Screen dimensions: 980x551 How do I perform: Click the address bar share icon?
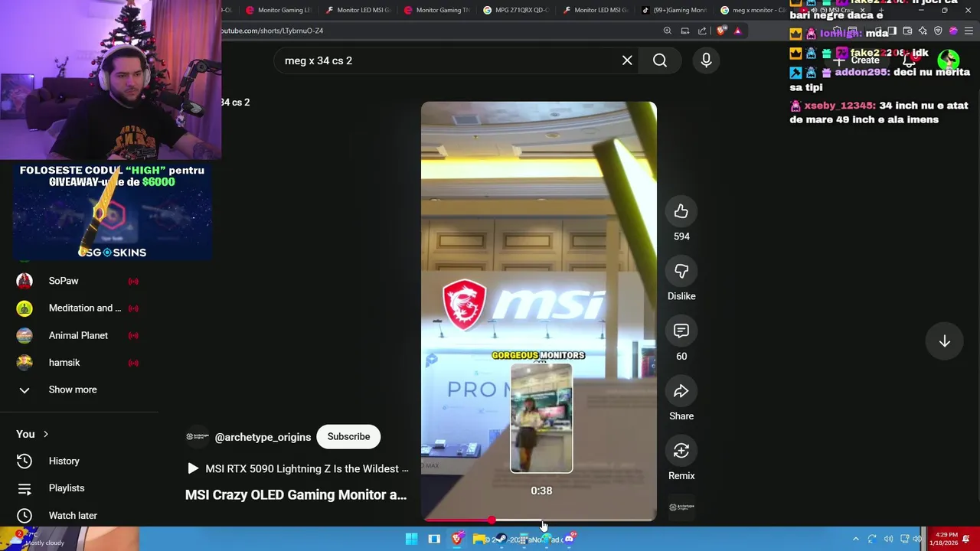(x=702, y=31)
